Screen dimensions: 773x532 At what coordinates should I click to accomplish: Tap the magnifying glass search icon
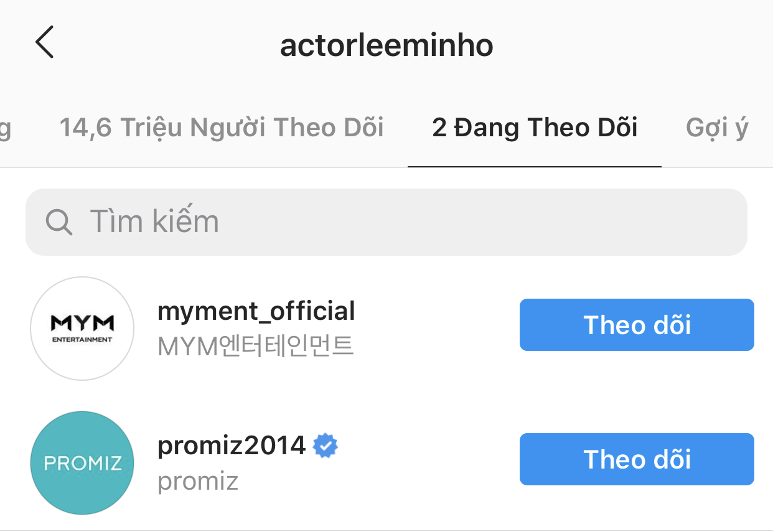(x=60, y=222)
